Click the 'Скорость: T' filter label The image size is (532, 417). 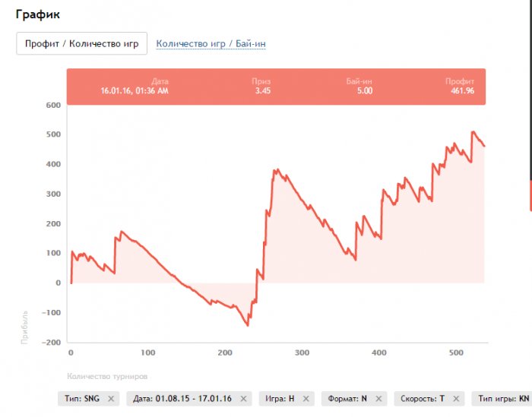point(423,399)
